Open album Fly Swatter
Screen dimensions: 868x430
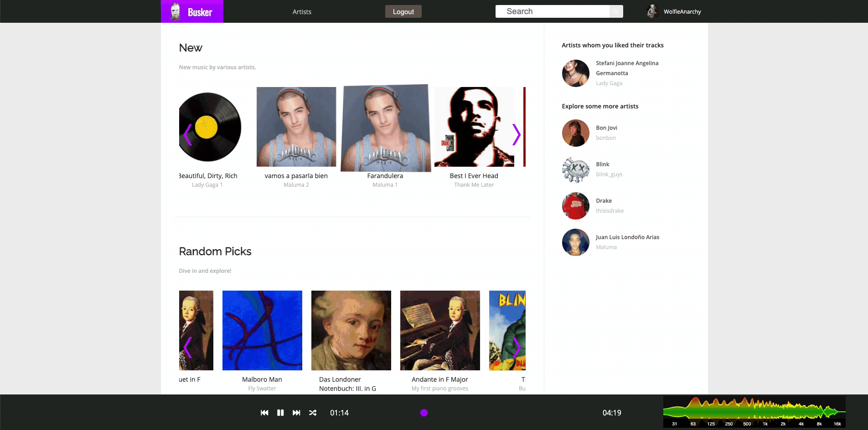click(262, 389)
